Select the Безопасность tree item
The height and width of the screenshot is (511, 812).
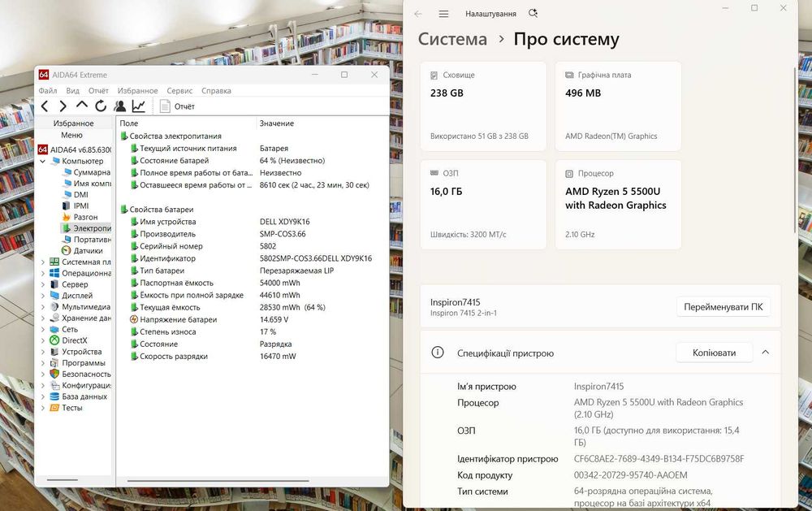(80, 375)
